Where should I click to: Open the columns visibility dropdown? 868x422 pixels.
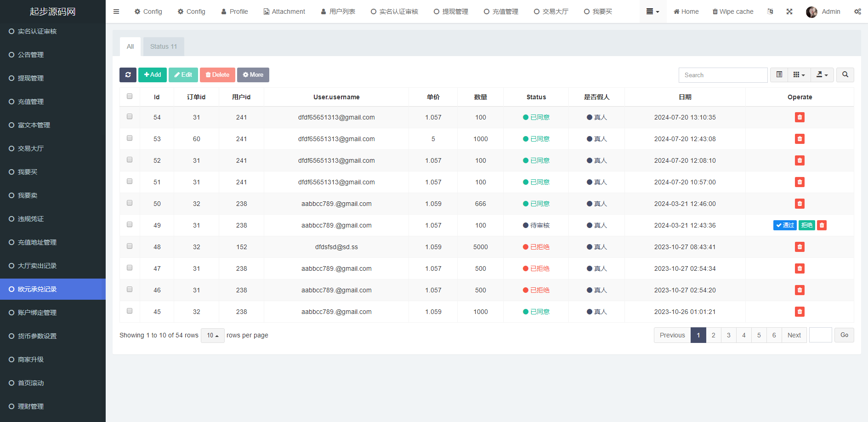[x=799, y=75]
